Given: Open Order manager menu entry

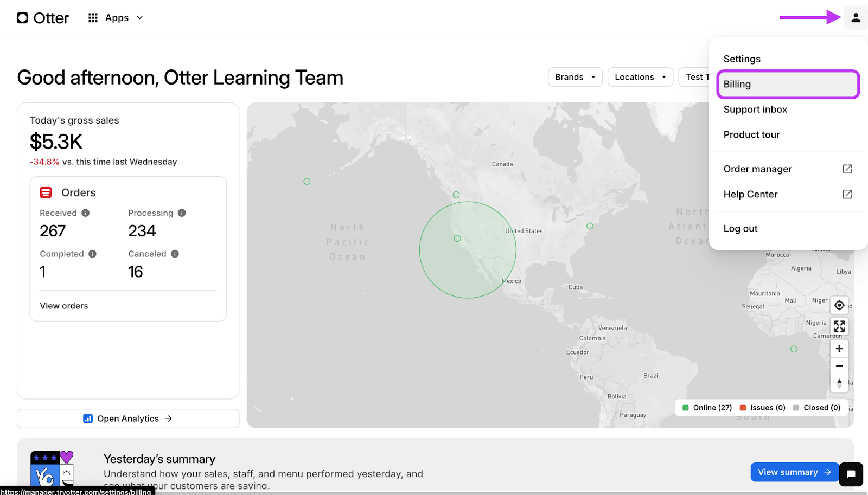Looking at the screenshot, I should pyautogui.click(x=757, y=169).
